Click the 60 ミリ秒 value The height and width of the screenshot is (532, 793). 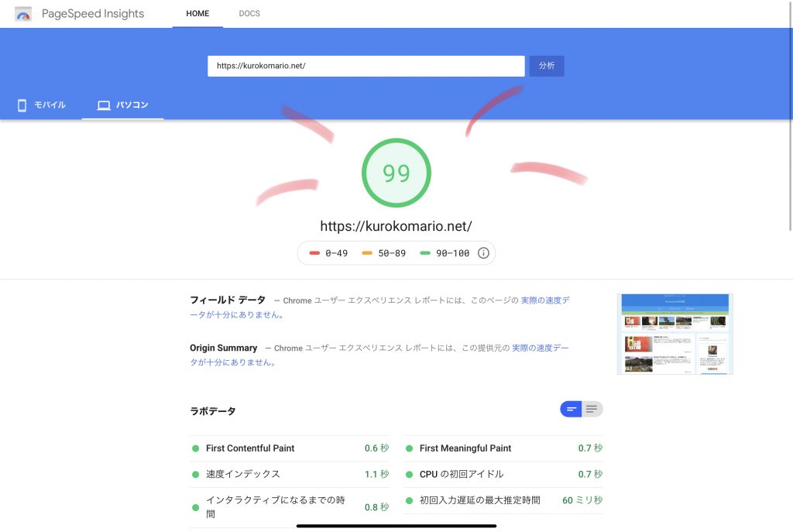pos(582,500)
